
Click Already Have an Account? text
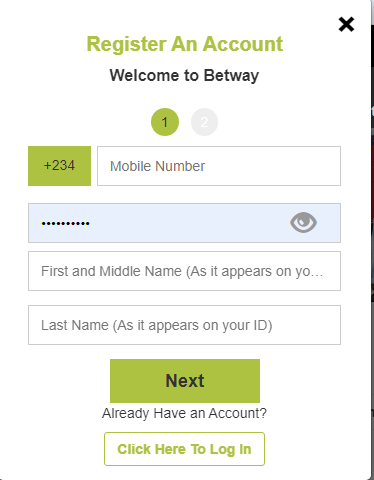point(184,413)
